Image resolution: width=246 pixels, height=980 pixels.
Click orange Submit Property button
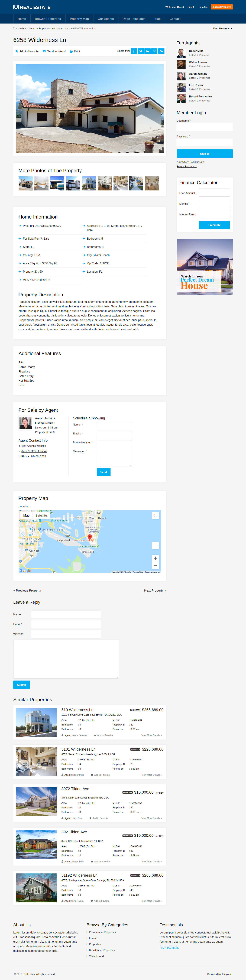pyautogui.click(x=222, y=7)
